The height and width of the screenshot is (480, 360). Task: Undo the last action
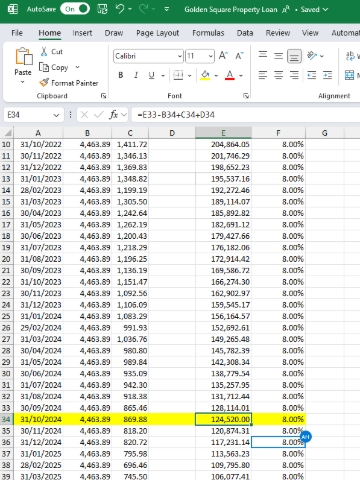tap(120, 9)
